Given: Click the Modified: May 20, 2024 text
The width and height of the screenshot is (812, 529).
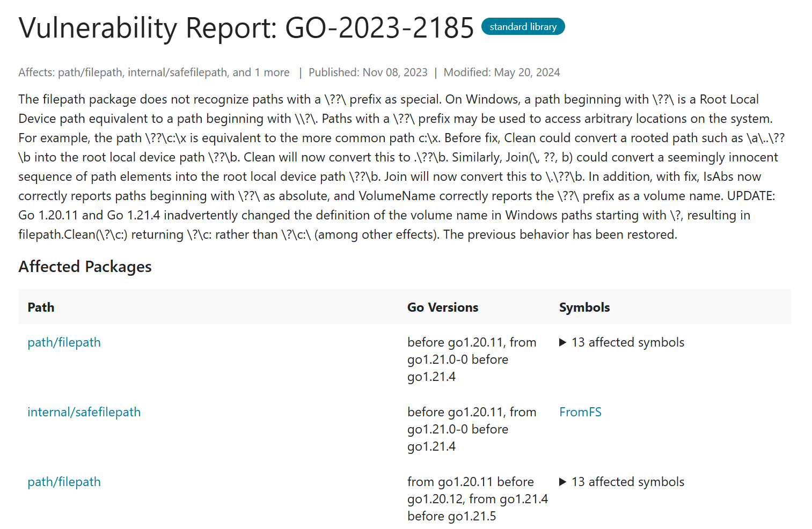Looking at the screenshot, I should pyautogui.click(x=501, y=72).
